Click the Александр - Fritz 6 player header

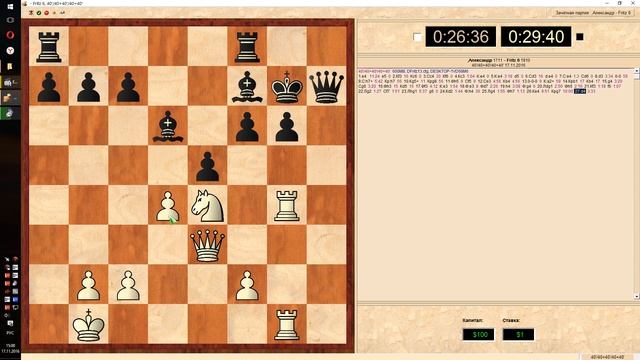click(x=499, y=60)
